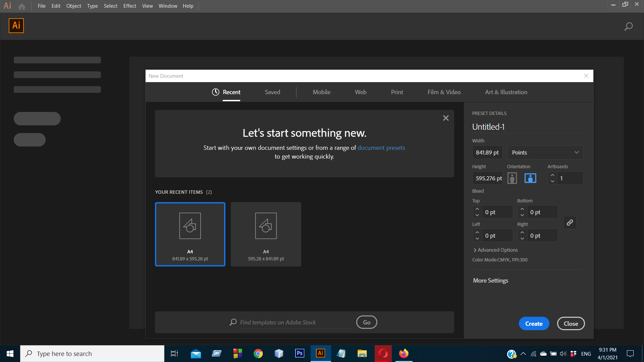The image size is (644, 362).
Task: Decrease Bottom bleed value
Action: coord(522,215)
